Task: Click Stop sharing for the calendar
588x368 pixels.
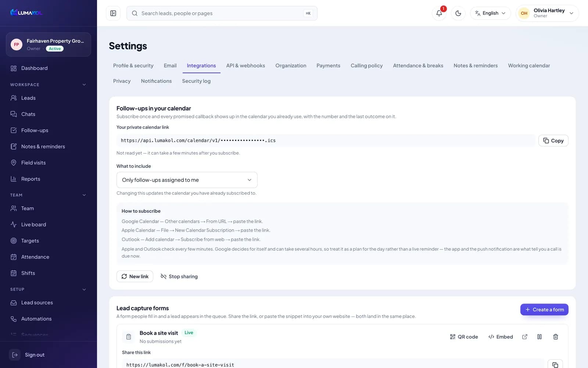Action: click(179, 276)
